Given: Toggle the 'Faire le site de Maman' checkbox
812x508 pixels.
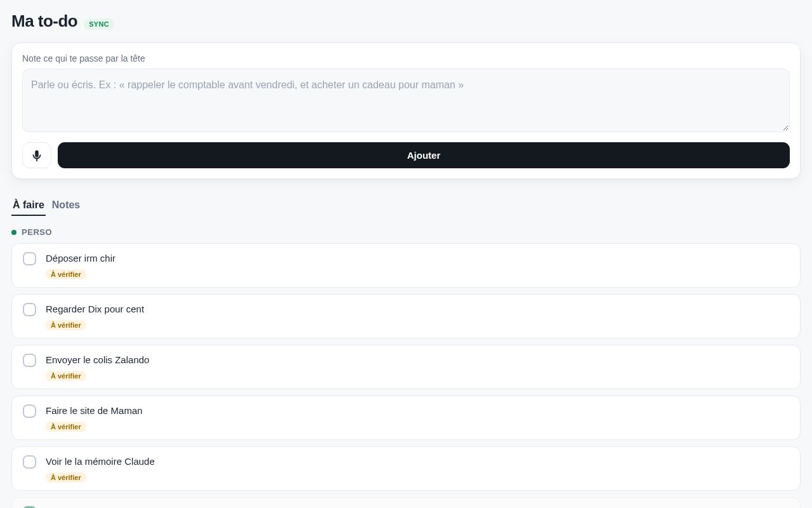Looking at the screenshot, I should coord(29,411).
